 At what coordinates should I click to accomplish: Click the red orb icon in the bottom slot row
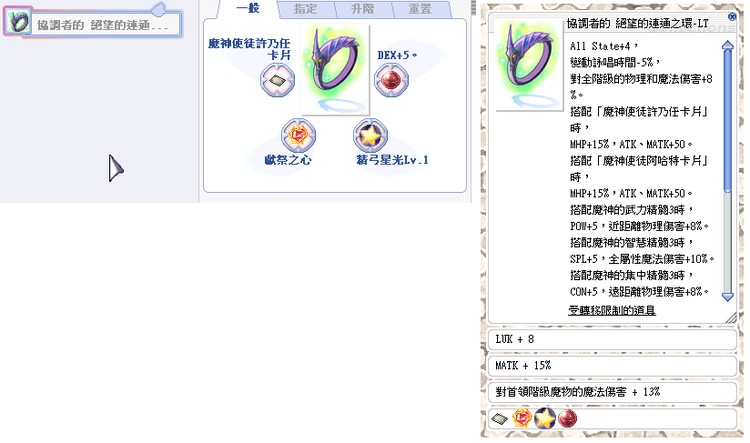click(567, 418)
